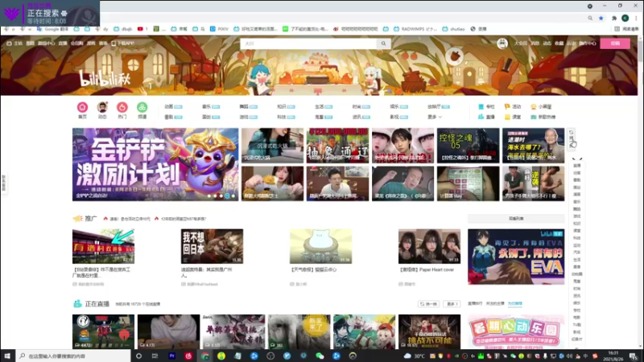
Task: Open the 金铲铲激励计划 carousel banner
Action: (x=155, y=165)
